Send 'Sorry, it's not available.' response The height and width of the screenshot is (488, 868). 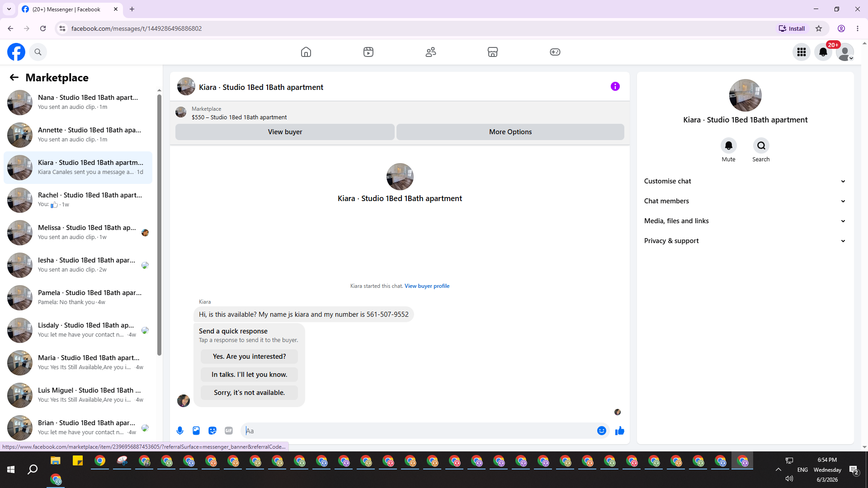click(x=249, y=393)
